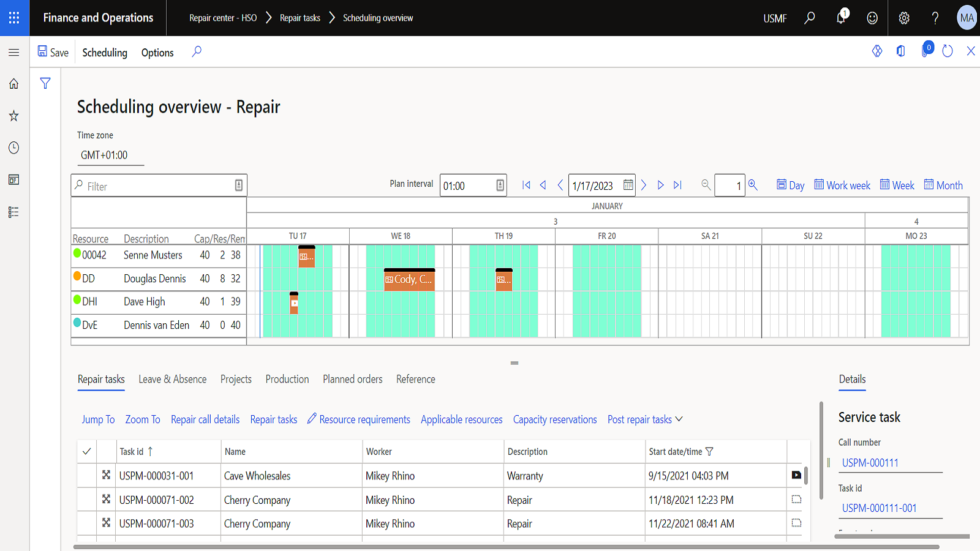The image size is (980, 551).
Task: Click the zoom in magnifier icon
Action: (x=753, y=185)
